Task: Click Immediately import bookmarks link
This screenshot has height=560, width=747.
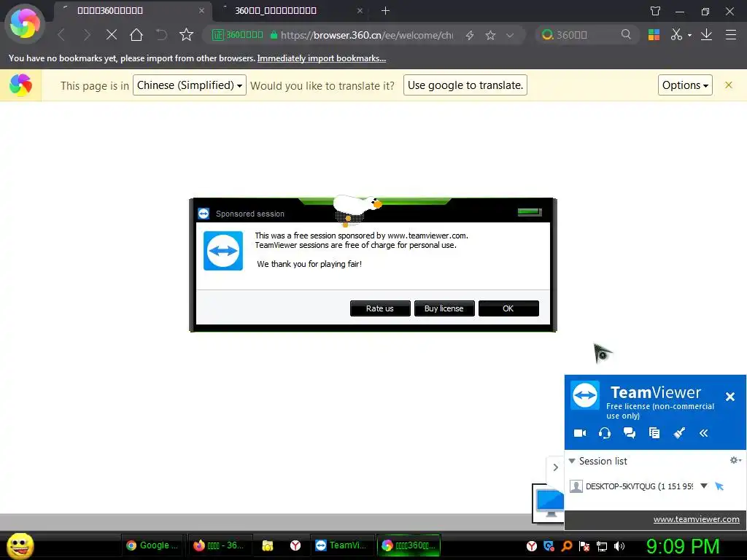Action: pos(322,58)
